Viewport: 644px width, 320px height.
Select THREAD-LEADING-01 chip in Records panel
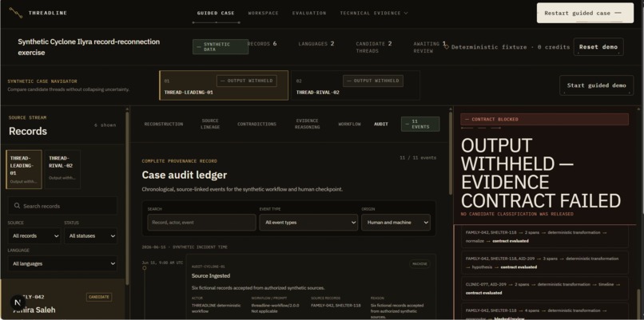click(x=24, y=169)
